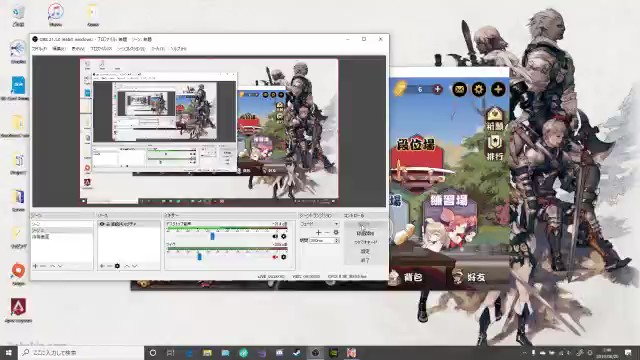This screenshot has width=640, height=360.
Task: Open desktop audio gear settings in mixer
Action: tap(284, 236)
